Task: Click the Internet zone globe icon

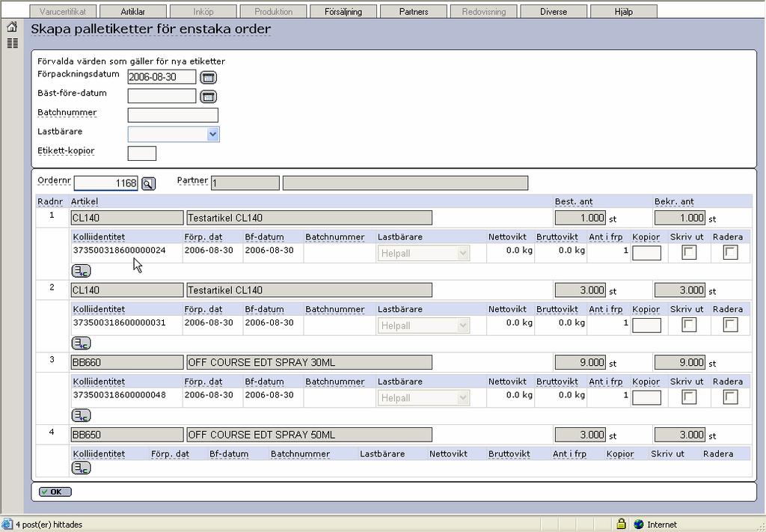Action: [x=638, y=525]
